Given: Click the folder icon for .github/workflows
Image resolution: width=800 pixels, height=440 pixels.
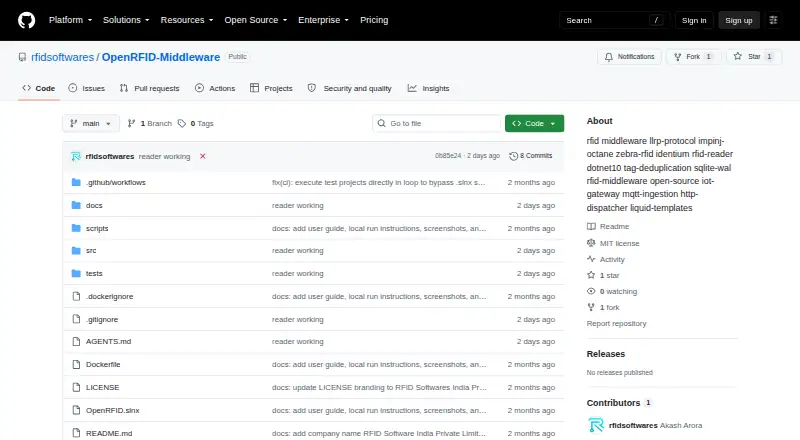Looking at the screenshot, I should pos(76,182).
